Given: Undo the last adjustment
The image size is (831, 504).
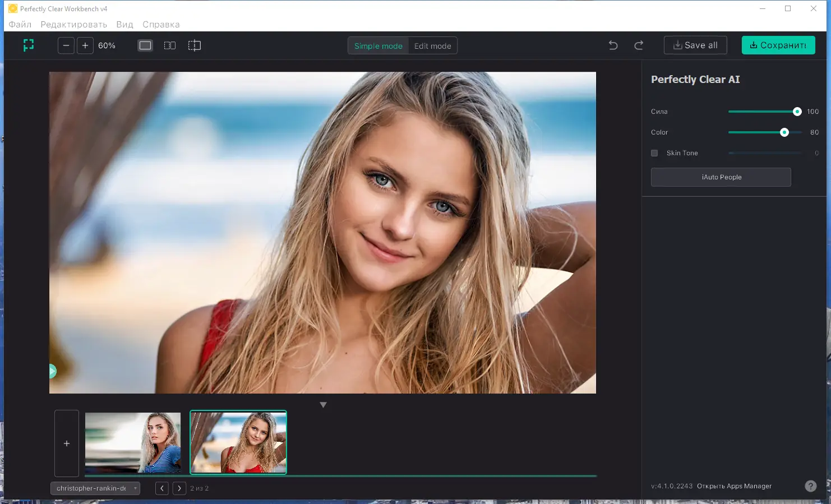Looking at the screenshot, I should [x=613, y=45].
